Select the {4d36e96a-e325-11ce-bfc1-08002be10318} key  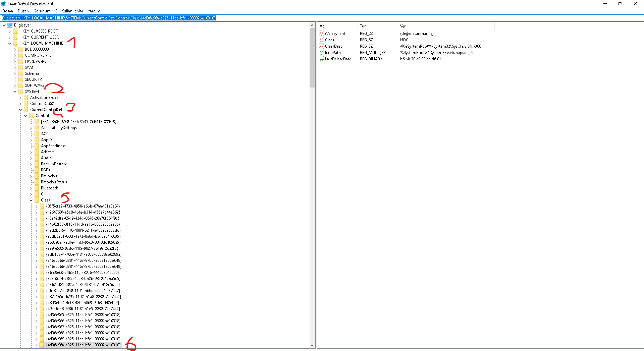coord(83,345)
